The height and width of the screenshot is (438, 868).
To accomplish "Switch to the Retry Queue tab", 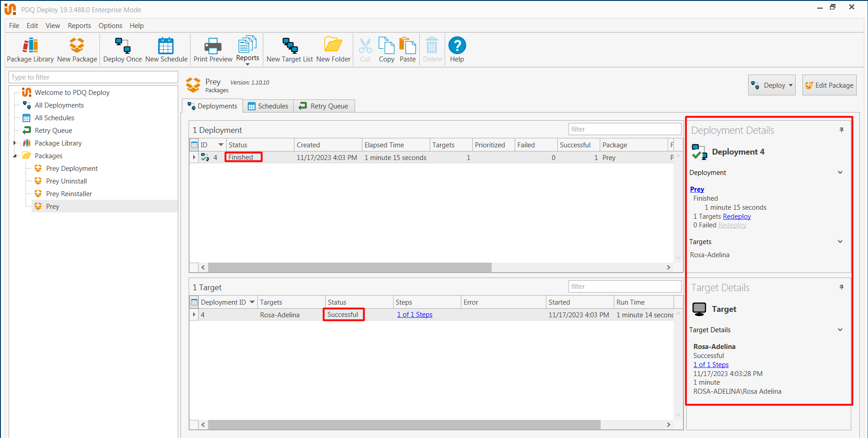I will pyautogui.click(x=324, y=106).
